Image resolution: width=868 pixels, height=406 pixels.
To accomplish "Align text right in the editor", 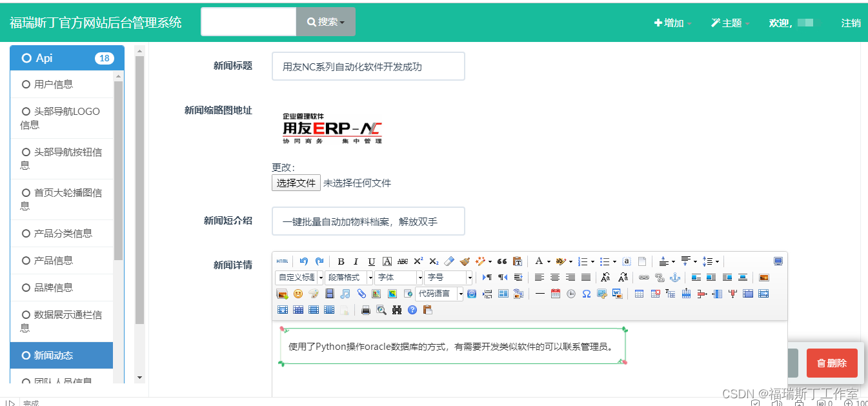I will tap(570, 278).
